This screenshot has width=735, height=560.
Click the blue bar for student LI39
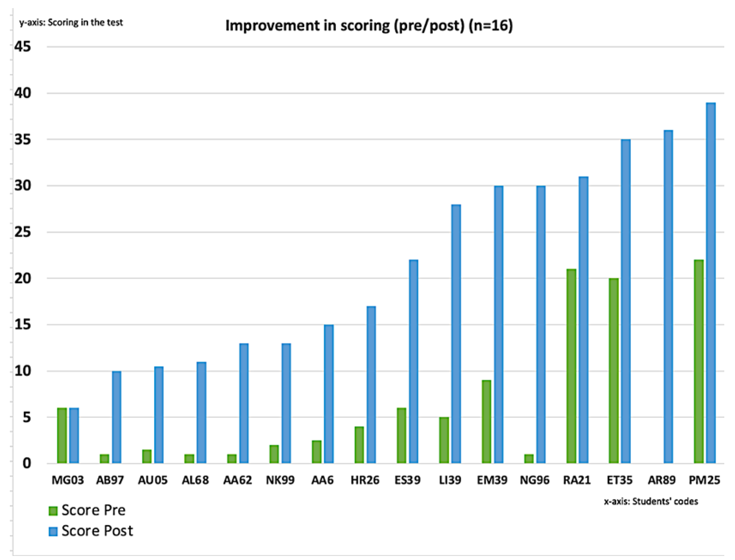456,334
